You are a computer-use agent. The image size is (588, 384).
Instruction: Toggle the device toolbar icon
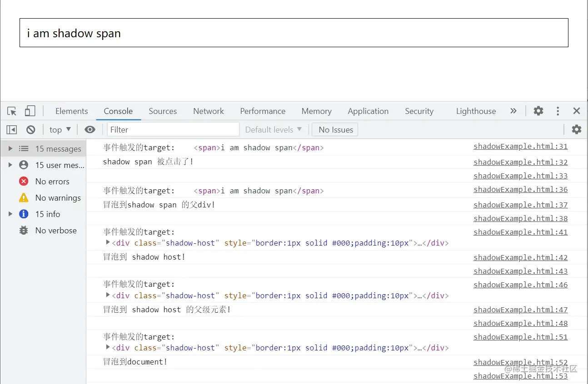[30, 111]
